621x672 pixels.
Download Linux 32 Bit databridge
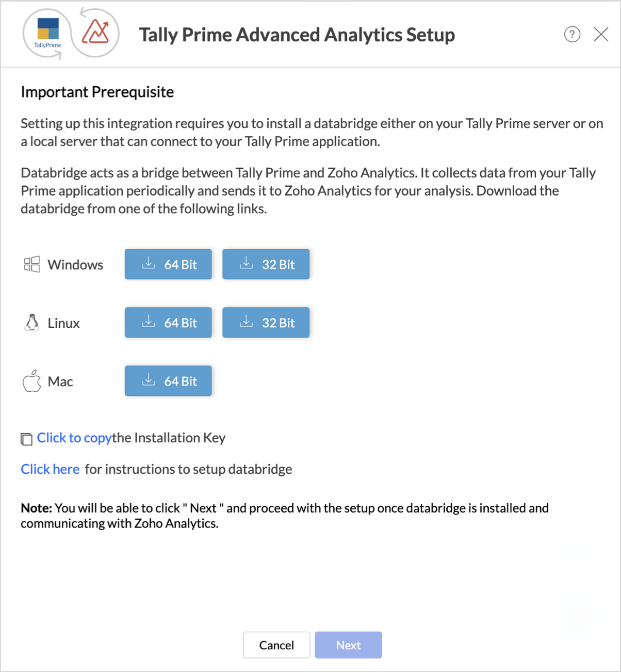point(266,323)
